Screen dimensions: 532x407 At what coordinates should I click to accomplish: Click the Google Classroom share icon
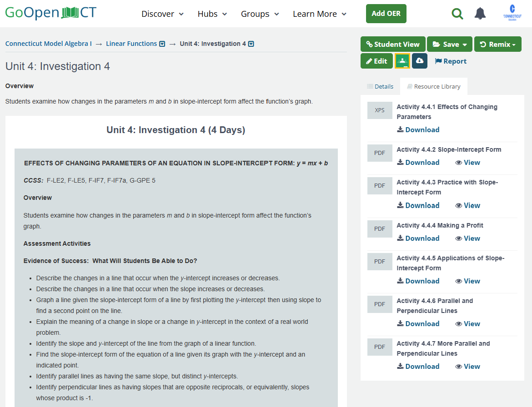402,61
